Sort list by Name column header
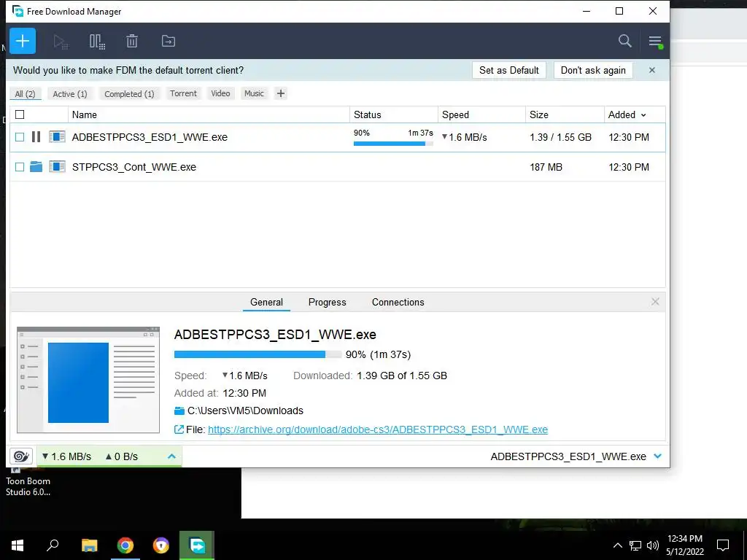747x560 pixels. pyautogui.click(x=209, y=114)
